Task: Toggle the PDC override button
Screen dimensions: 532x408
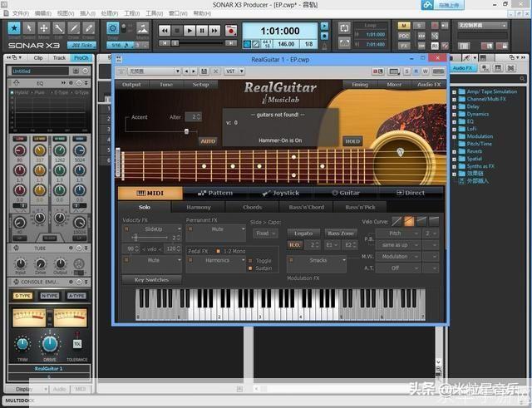Action: click(404, 36)
